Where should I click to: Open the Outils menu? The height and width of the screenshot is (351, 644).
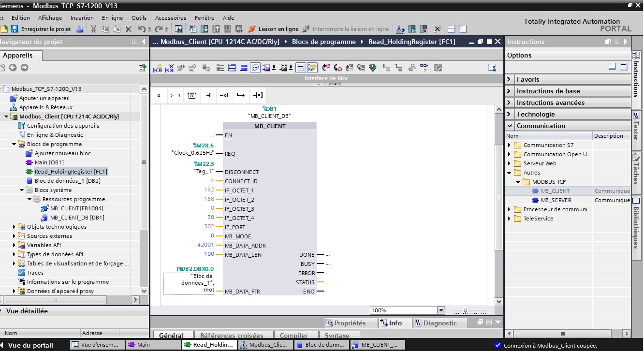click(139, 18)
